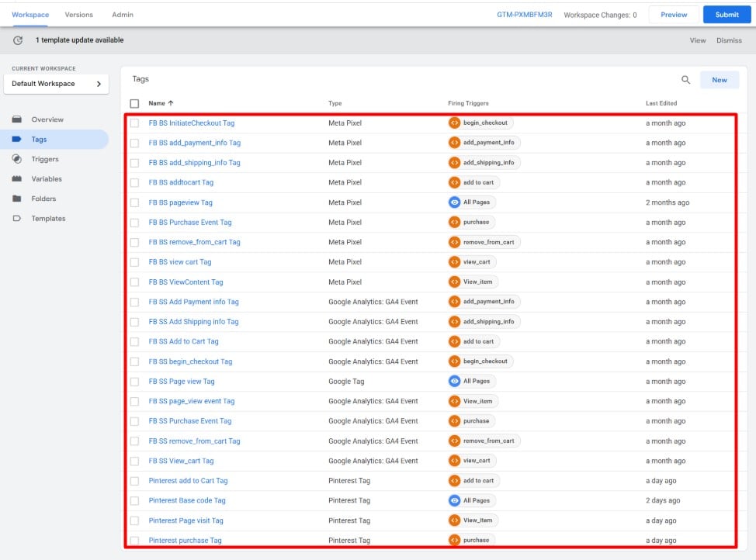Click add to cart trigger icon of FB BS addtocart Tag
Viewport: 756px width, 560px height.
(454, 182)
